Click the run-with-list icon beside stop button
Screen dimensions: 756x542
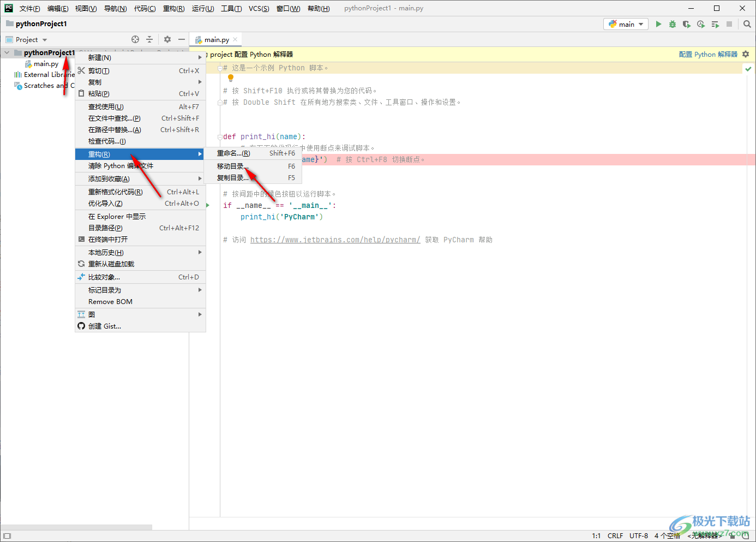715,24
